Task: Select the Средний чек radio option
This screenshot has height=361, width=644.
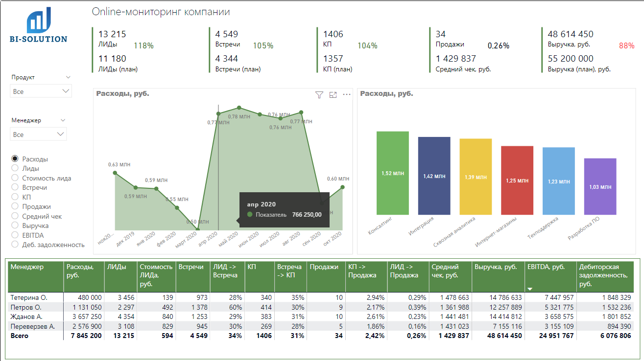Action: point(15,216)
